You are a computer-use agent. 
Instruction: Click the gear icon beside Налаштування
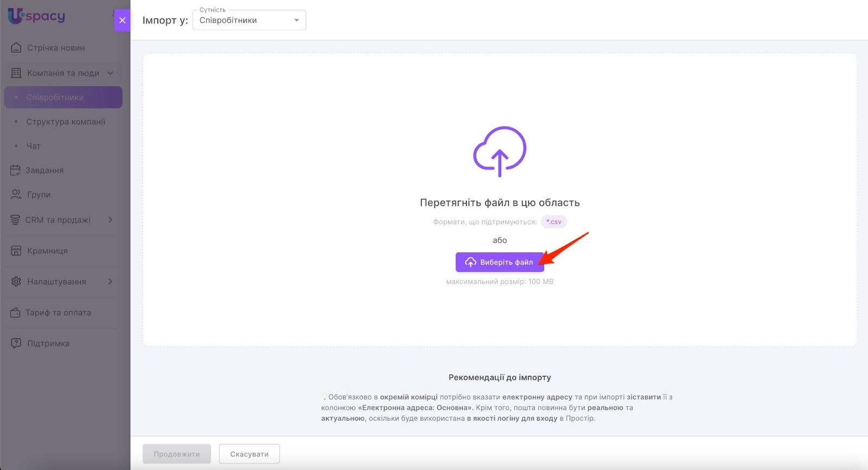point(16,282)
